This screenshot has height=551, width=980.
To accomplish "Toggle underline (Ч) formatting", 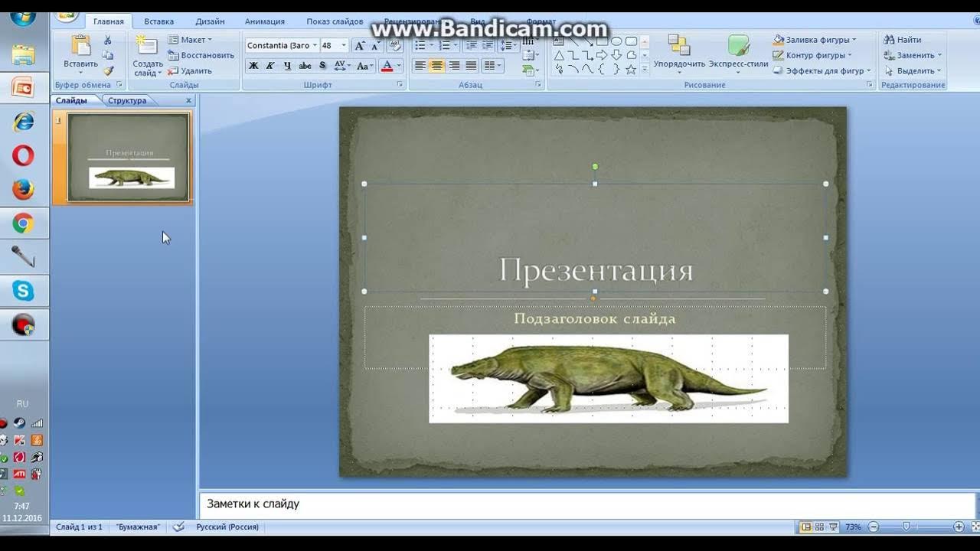I will [x=287, y=66].
